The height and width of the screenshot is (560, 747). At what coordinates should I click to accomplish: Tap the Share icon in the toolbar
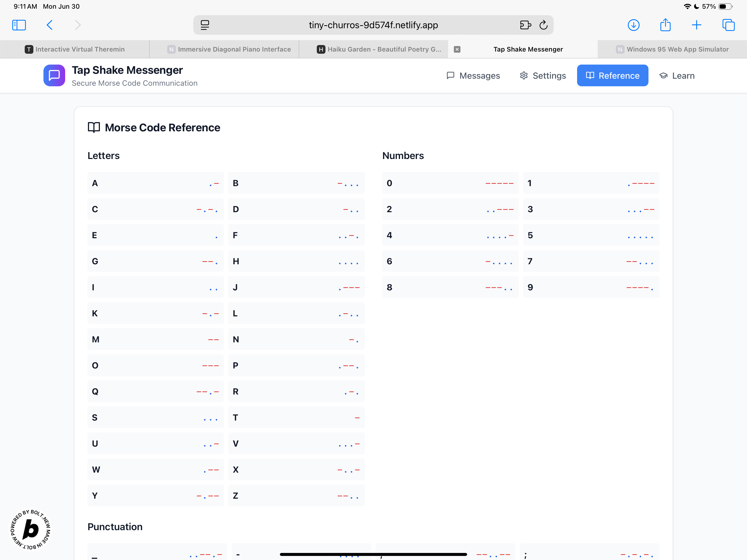pos(665,25)
